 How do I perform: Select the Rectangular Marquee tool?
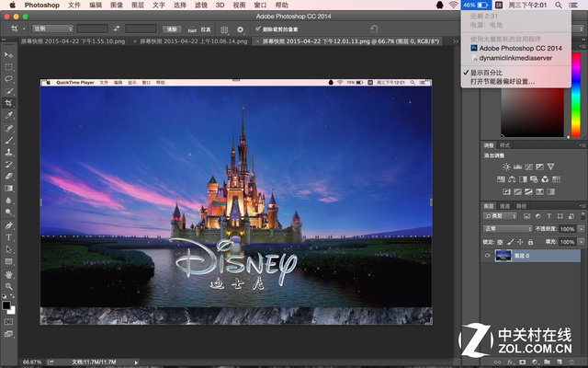[8, 67]
